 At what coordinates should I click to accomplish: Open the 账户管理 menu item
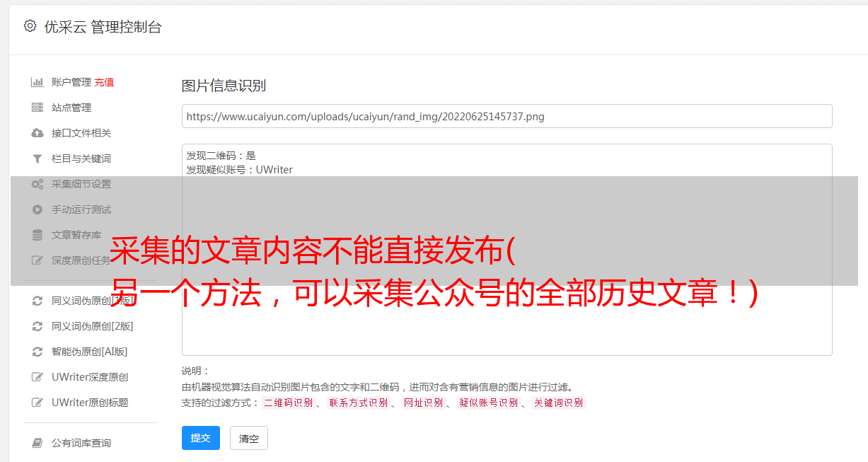(x=71, y=82)
